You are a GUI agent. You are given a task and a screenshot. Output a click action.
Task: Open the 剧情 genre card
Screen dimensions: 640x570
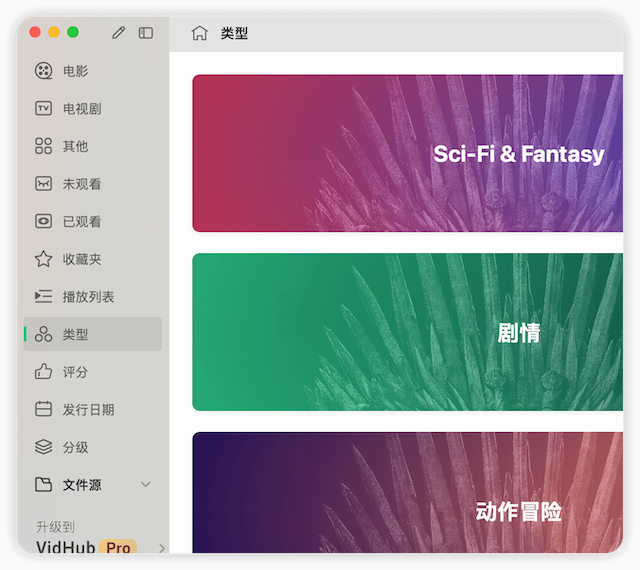pyautogui.click(x=407, y=332)
